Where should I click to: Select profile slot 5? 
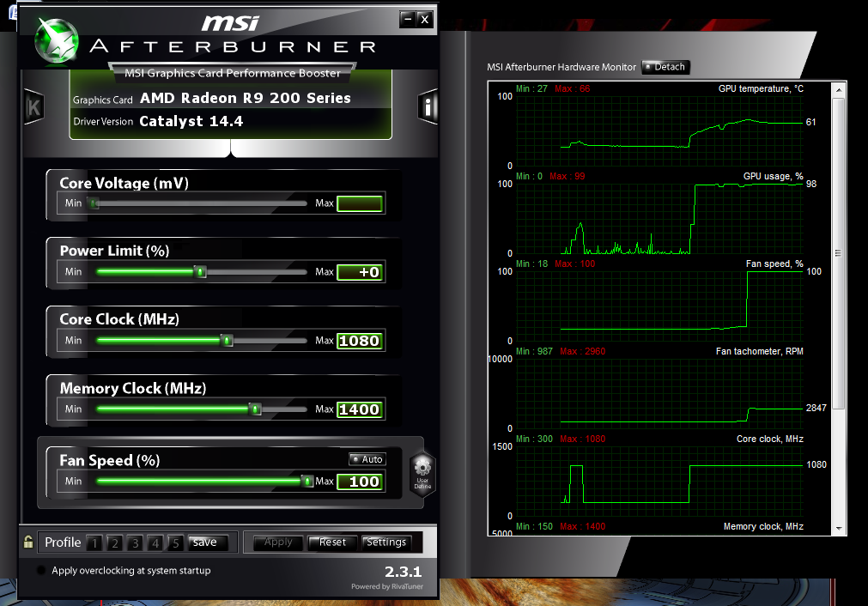[x=175, y=542]
